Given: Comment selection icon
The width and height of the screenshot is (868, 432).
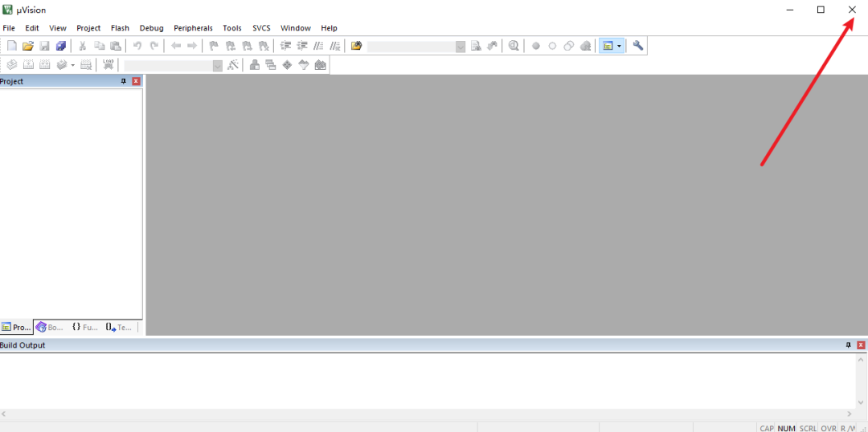Looking at the screenshot, I should 318,46.
